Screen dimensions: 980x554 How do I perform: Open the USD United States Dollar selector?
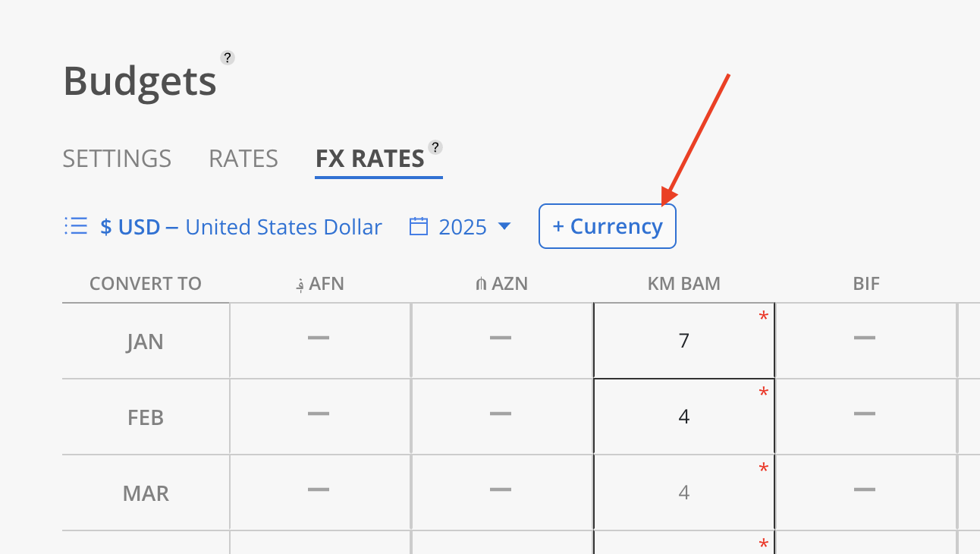pyautogui.click(x=241, y=227)
